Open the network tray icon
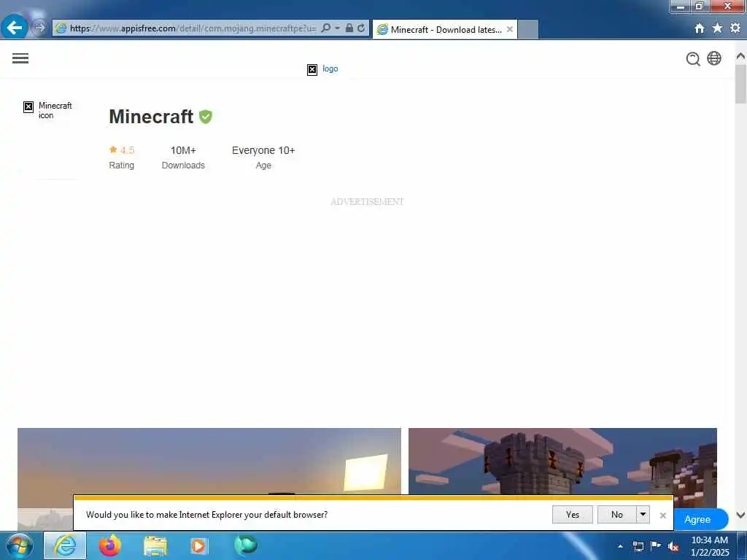Image resolution: width=747 pixels, height=560 pixels. [638, 546]
